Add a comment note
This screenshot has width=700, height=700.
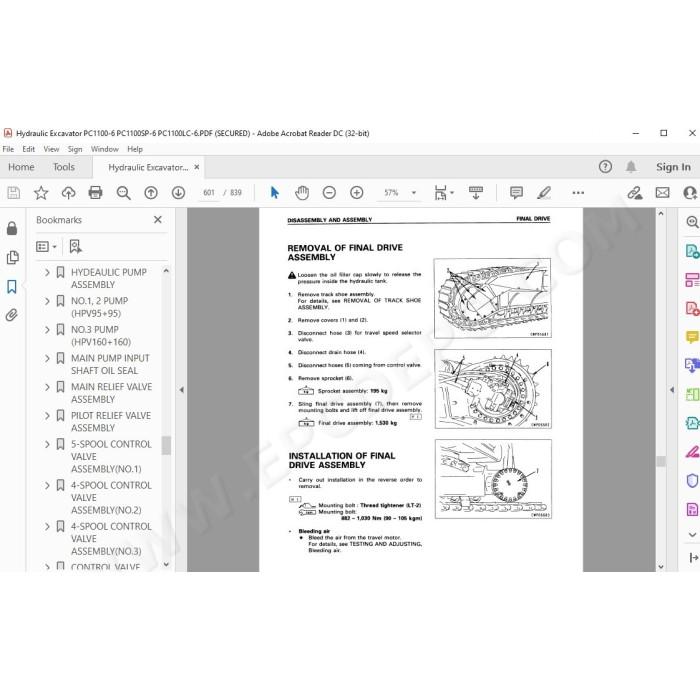516,193
